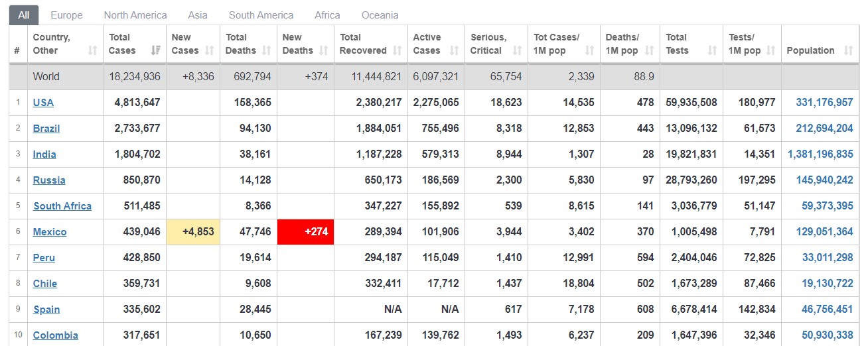This screenshot has height=346, width=868.
Task: Click Country, Other column sort icon
Action: [x=92, y=50]
